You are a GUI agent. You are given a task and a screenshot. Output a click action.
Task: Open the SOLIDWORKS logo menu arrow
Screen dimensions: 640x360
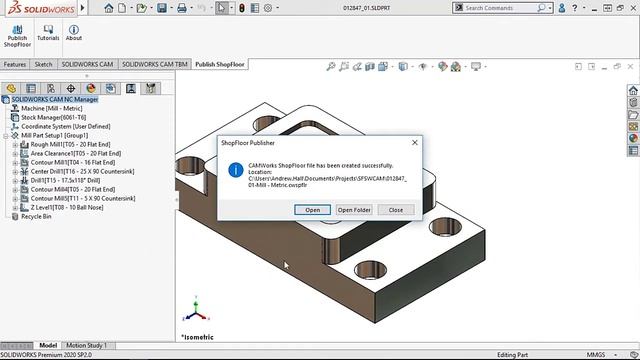click(83, 8)
